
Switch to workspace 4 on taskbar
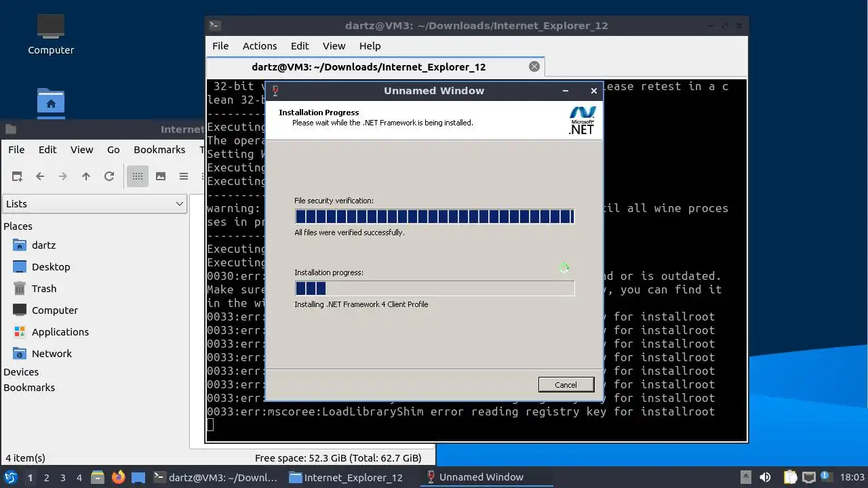(x=79, y=477)
